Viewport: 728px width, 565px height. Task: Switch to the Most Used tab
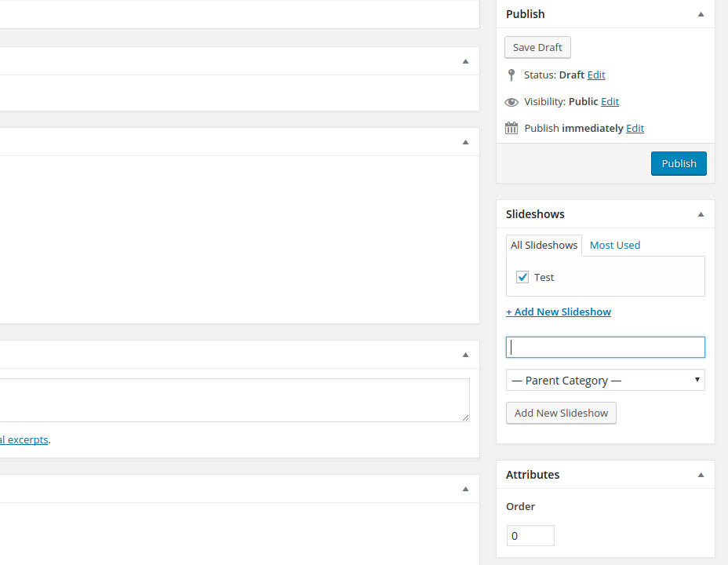pos(614,245)
